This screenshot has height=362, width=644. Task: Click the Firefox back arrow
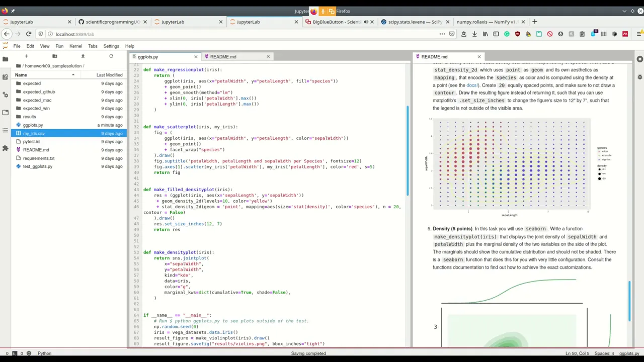pos(6,34)
